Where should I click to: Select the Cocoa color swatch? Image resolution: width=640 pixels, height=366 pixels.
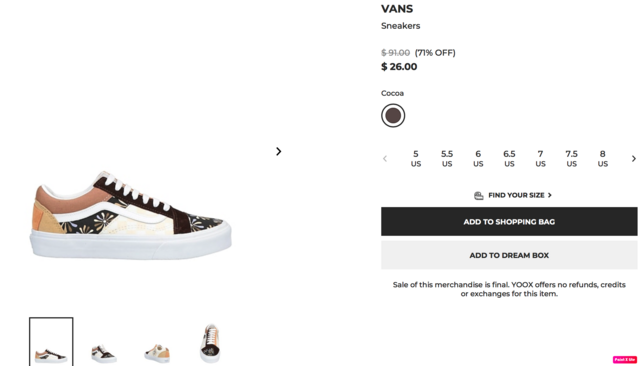click(393, 115)
